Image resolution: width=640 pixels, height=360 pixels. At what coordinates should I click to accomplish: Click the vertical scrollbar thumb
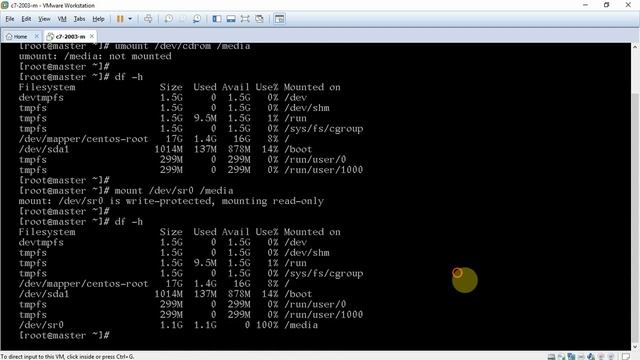(x=635, y=218)
